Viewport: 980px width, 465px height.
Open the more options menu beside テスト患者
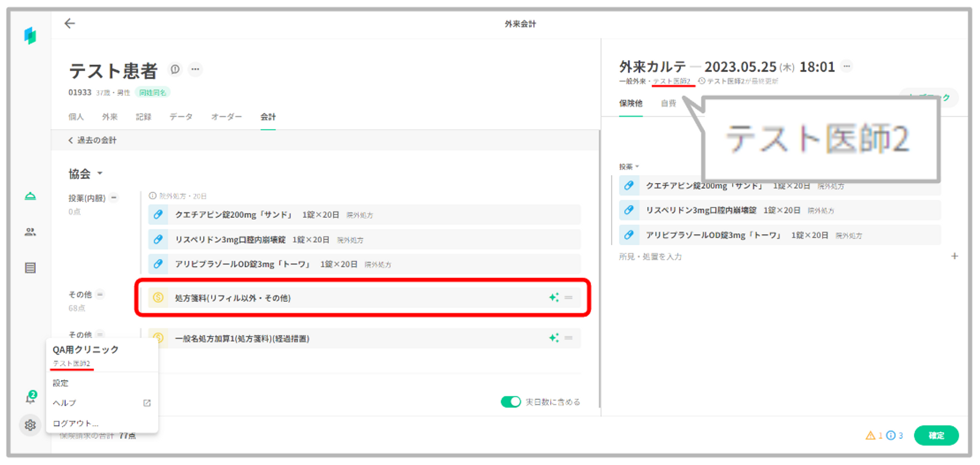[x=195, y=69]
